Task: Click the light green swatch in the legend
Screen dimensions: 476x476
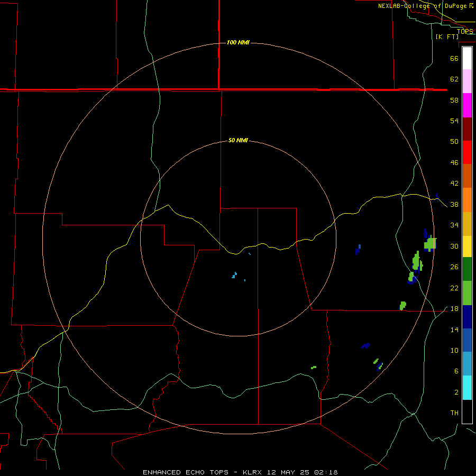Action: [467, 293]
